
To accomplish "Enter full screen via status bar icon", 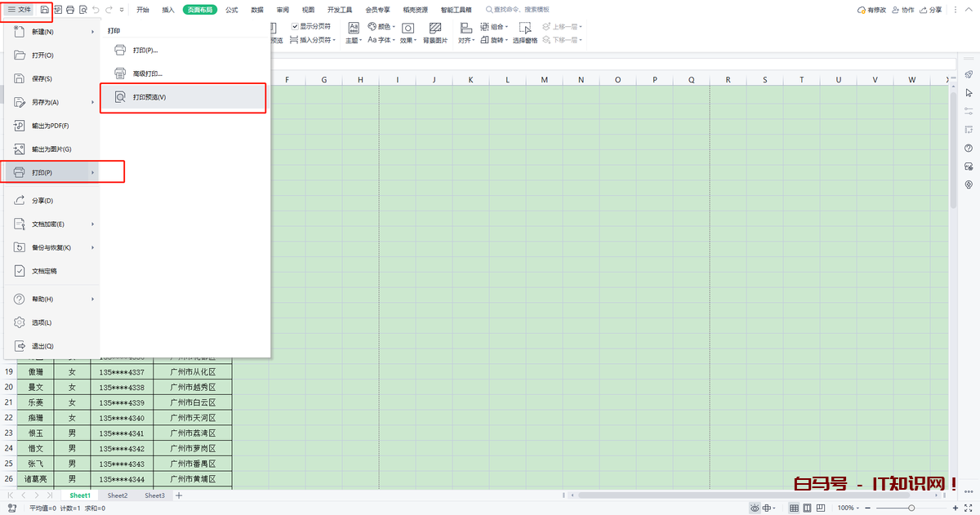I will [x=969, y=508].
